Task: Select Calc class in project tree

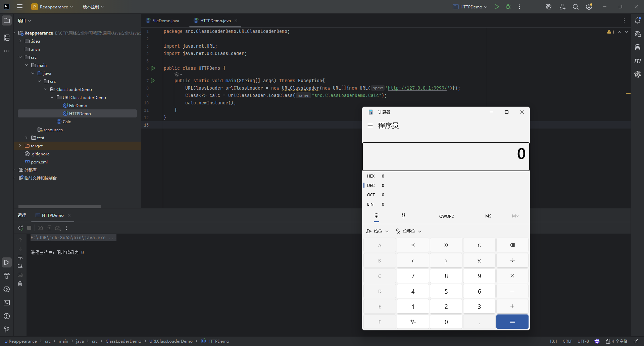Action: point(66,122)
